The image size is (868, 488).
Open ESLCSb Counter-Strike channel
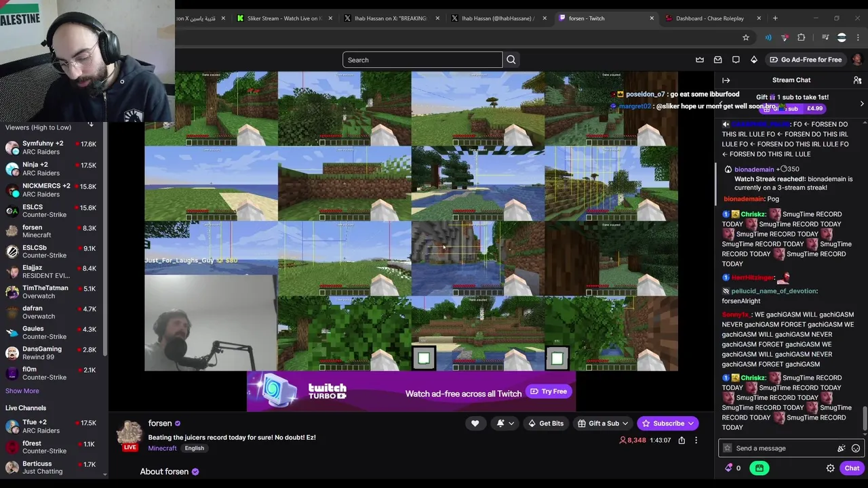coord(52,251)
